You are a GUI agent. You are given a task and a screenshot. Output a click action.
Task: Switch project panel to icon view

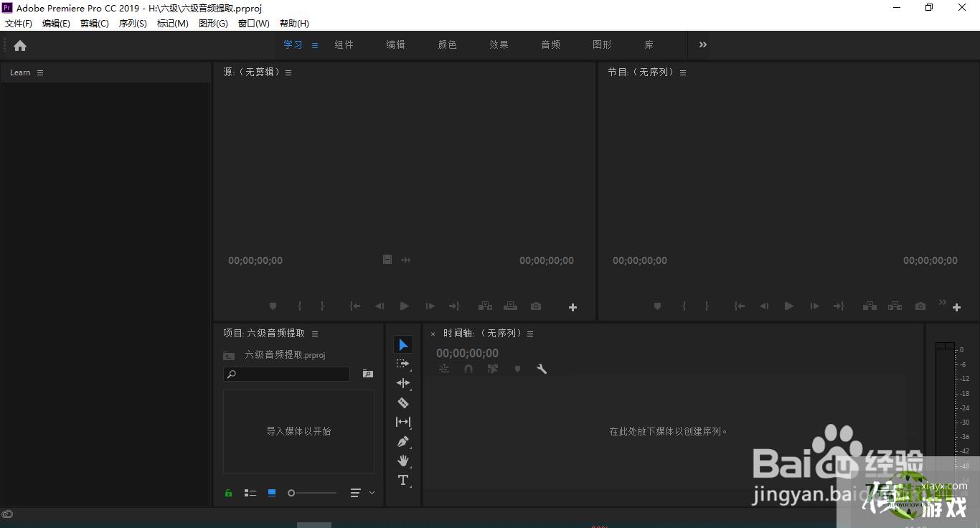click(x=272, y=493)
